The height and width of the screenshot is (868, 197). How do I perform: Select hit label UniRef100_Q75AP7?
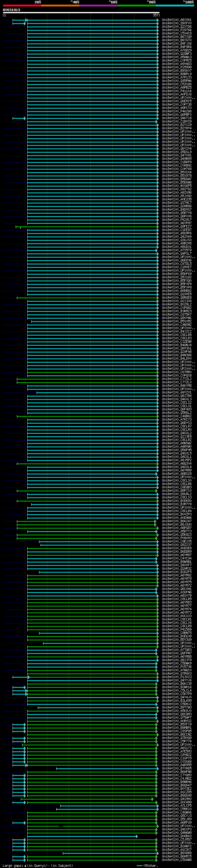[177, 718]
